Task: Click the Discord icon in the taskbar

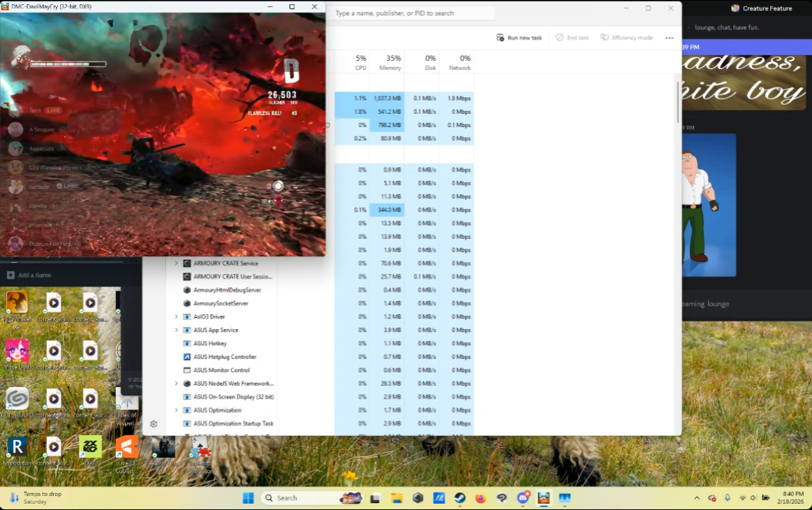Action: (x=522, y=498)
